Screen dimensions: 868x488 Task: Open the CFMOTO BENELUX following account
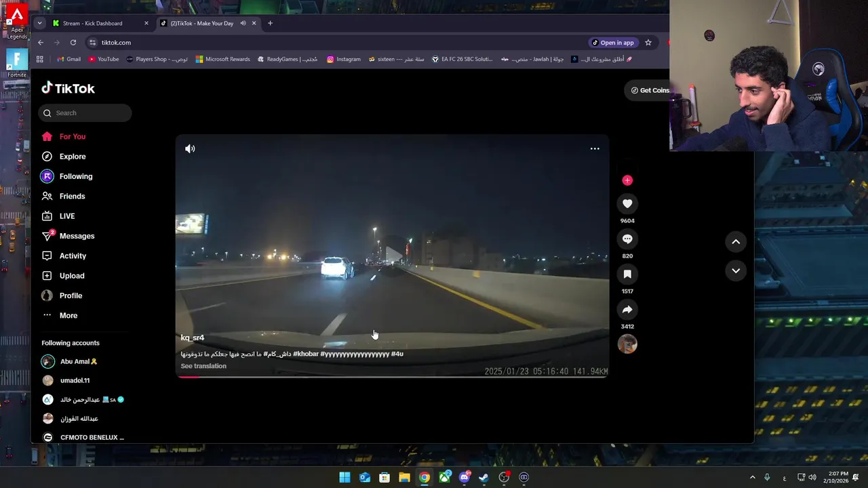pyautogui.click(x=85, y=437)
